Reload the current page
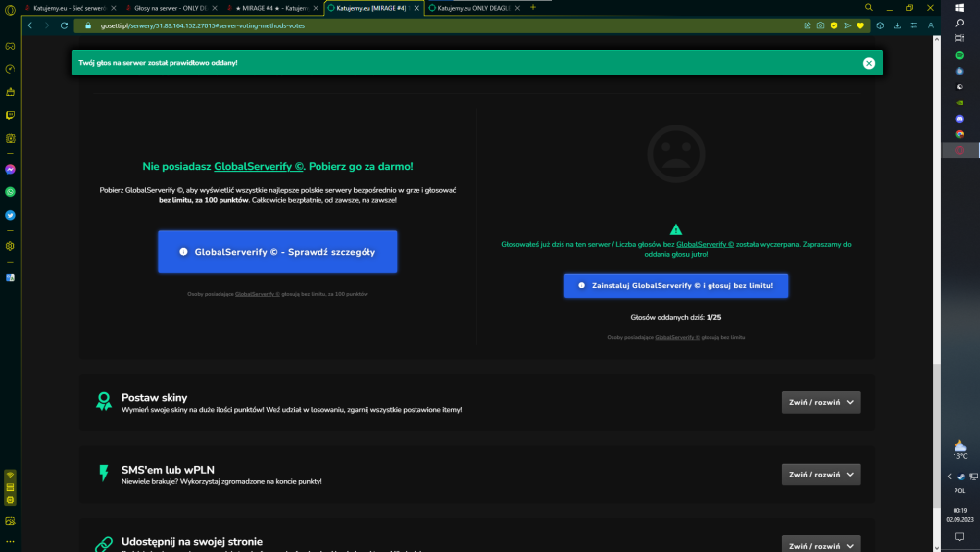 tap(64, 25)
